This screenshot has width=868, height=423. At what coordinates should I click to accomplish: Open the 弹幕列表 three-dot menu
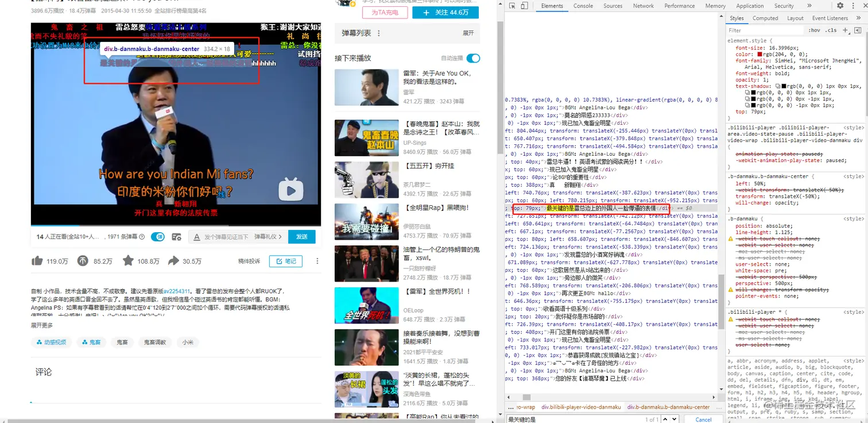click(x=378, y=33)
